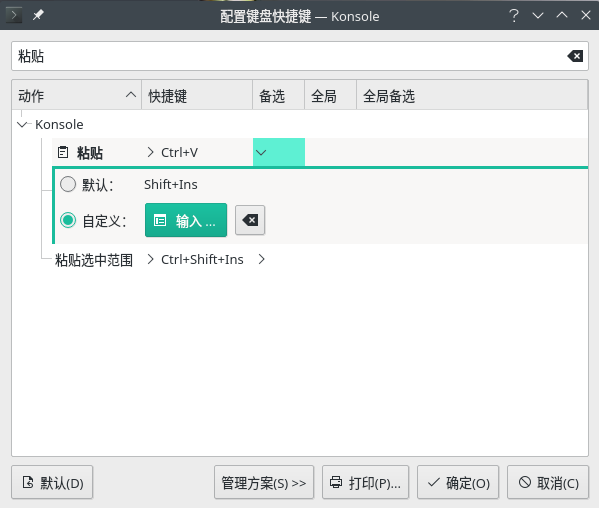The width and height of the screenshot is (599, 508).
Task: Select the 自定义 radio button
Action: pyautogui.click(x=68, y=220)
